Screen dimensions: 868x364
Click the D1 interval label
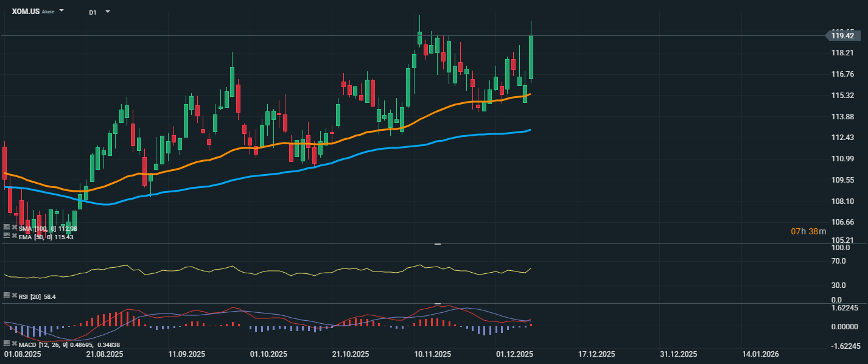click(x=93, y=12)
